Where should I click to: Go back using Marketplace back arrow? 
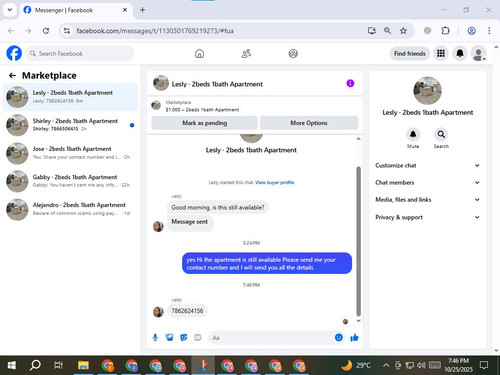[x=12, y=76]
